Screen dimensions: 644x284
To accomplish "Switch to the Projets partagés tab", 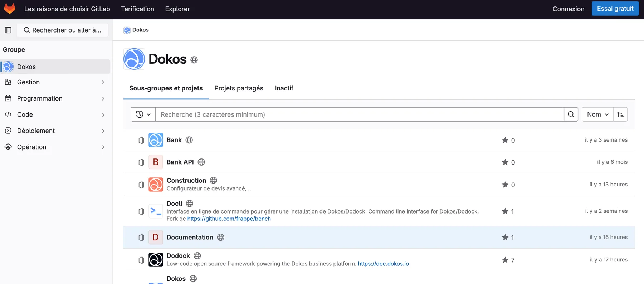I will coord(239,88).
